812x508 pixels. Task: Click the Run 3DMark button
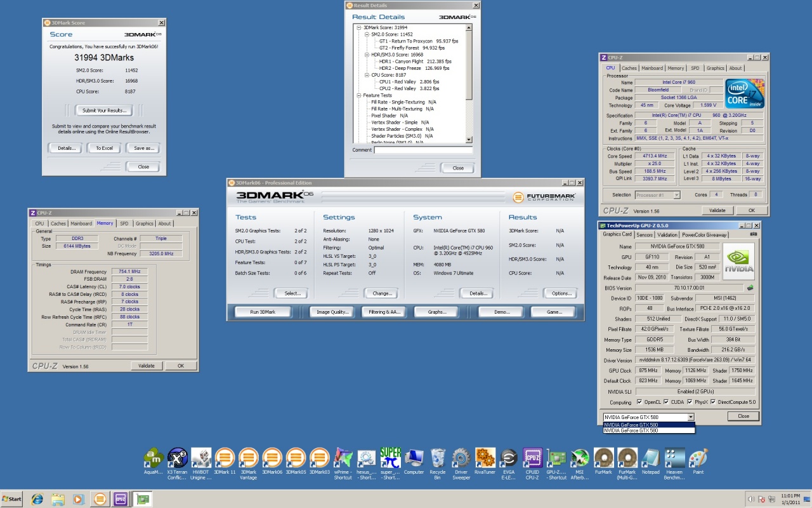click(263, 312)
